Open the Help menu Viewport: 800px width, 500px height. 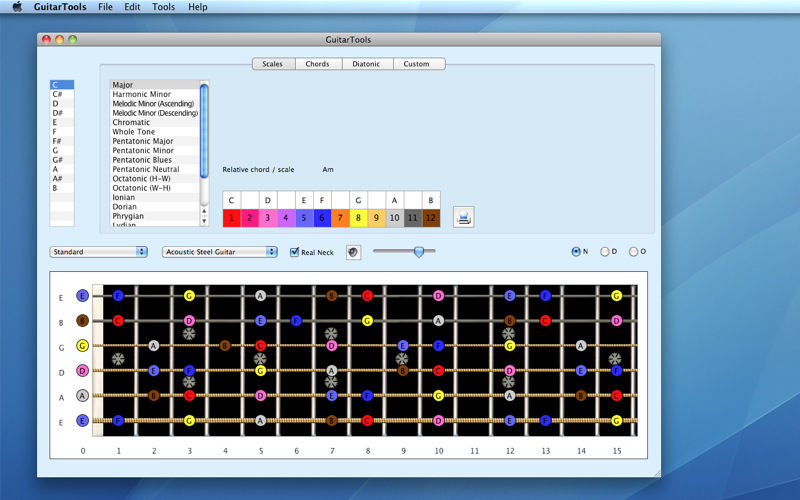197,7
